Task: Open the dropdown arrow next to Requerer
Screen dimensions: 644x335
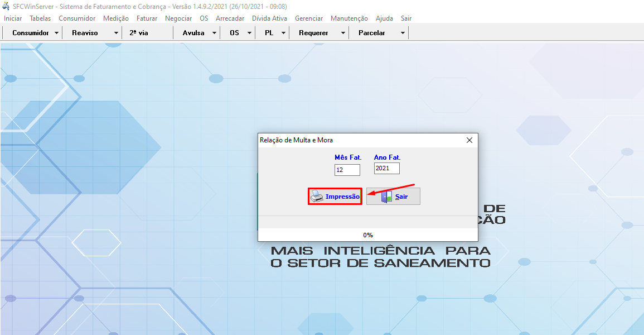Action: point(343,33)
